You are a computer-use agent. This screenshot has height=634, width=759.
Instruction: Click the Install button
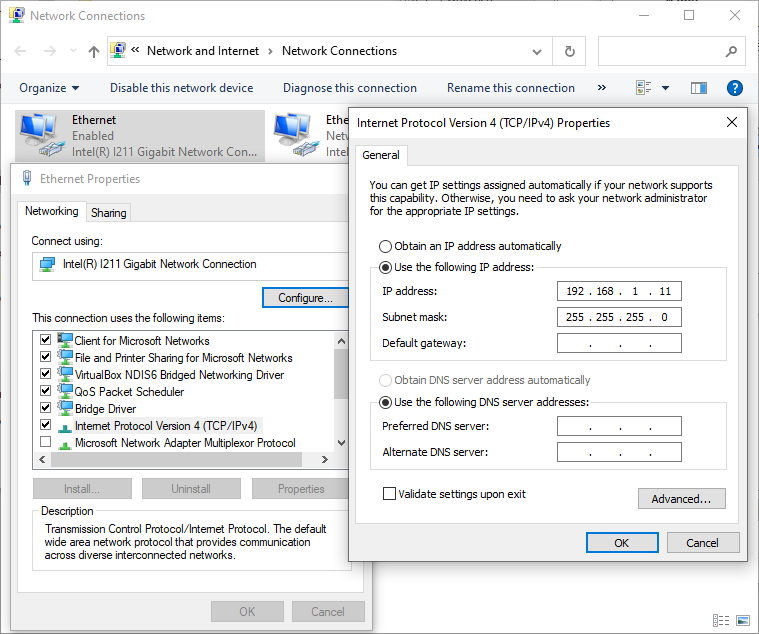82,489
